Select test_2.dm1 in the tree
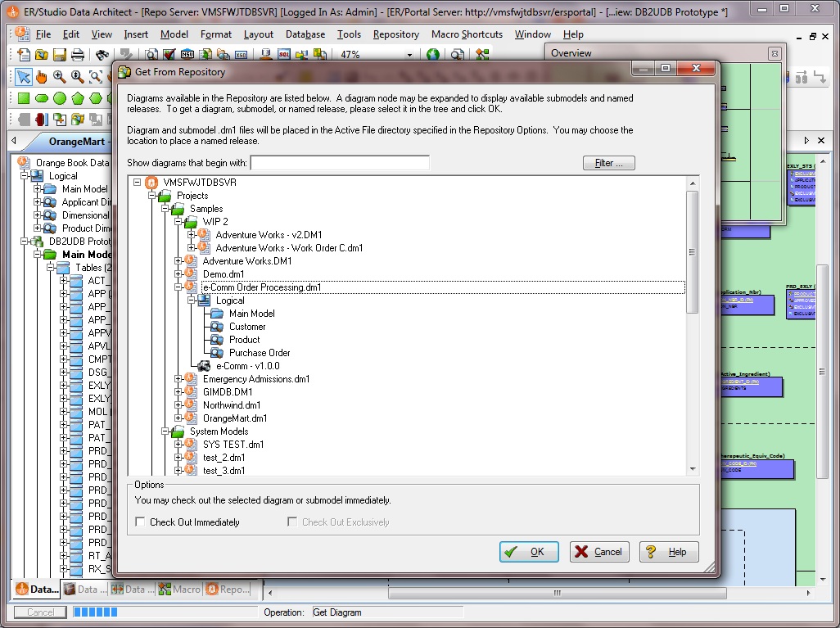This screenshot has width=840, height=628. (224, 458)
